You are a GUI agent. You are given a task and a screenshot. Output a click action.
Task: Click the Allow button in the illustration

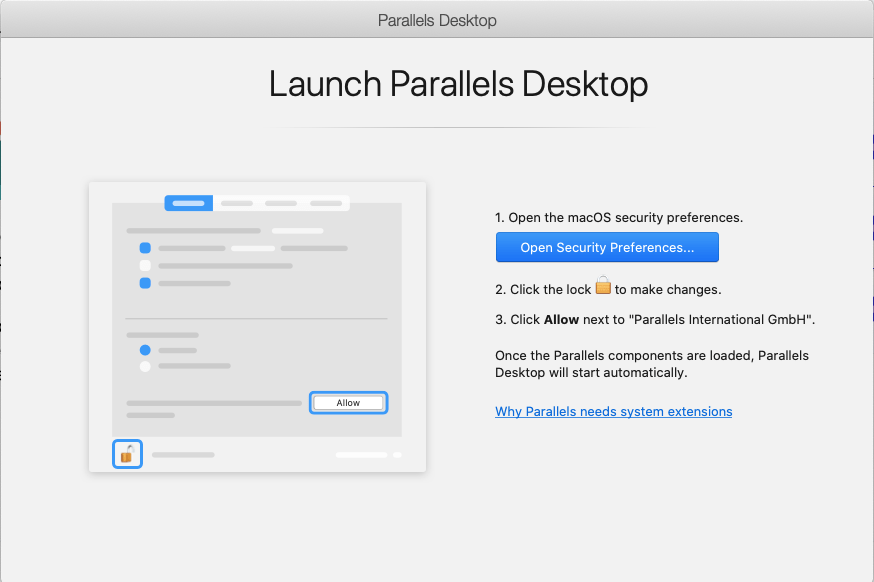click(x=348, y=402)
